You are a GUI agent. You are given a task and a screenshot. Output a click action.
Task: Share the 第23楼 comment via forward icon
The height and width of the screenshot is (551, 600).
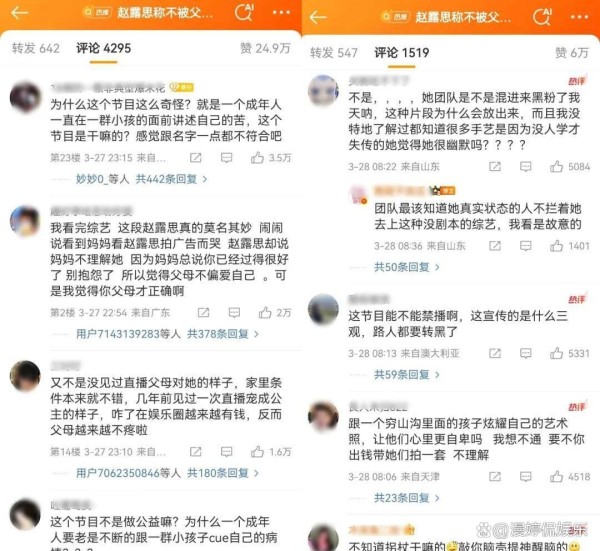(196, 158)
